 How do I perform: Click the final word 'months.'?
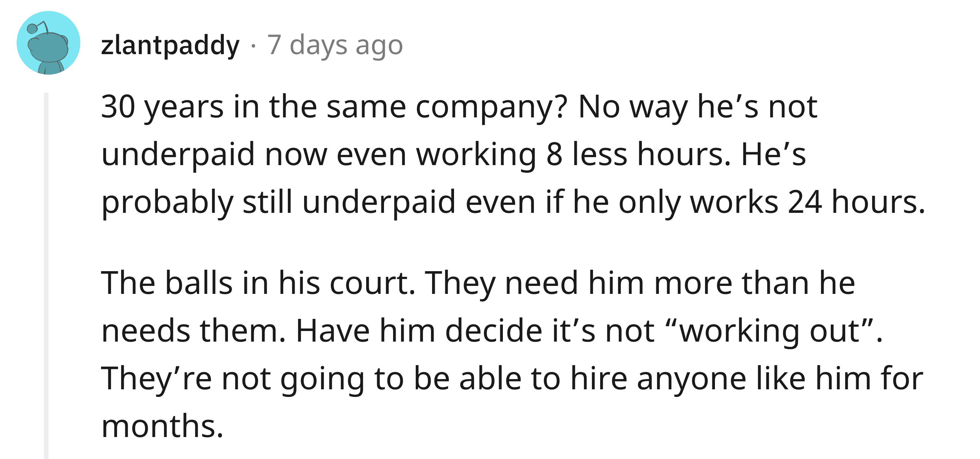162,426
